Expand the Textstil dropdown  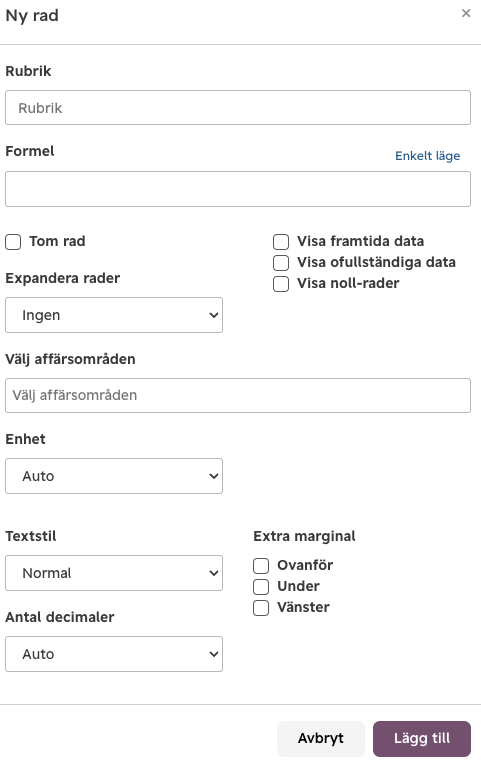tap(114, 573)
